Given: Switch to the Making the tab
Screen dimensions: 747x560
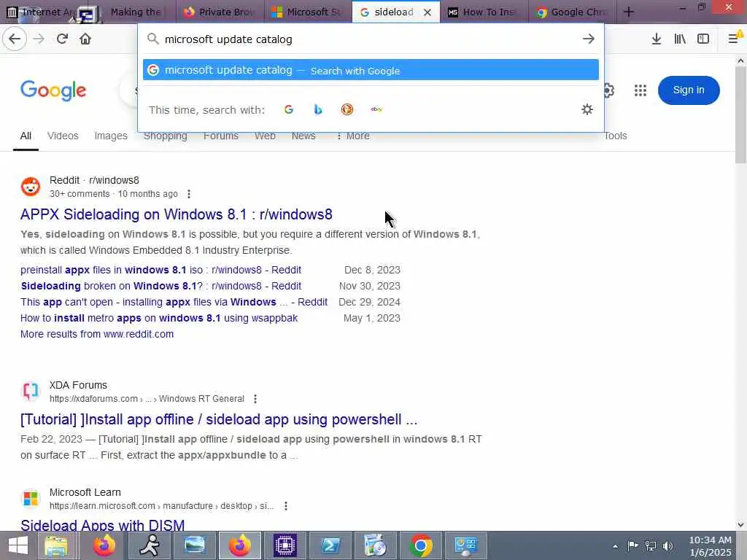Looking at the screenshot, I should (135, 12).
